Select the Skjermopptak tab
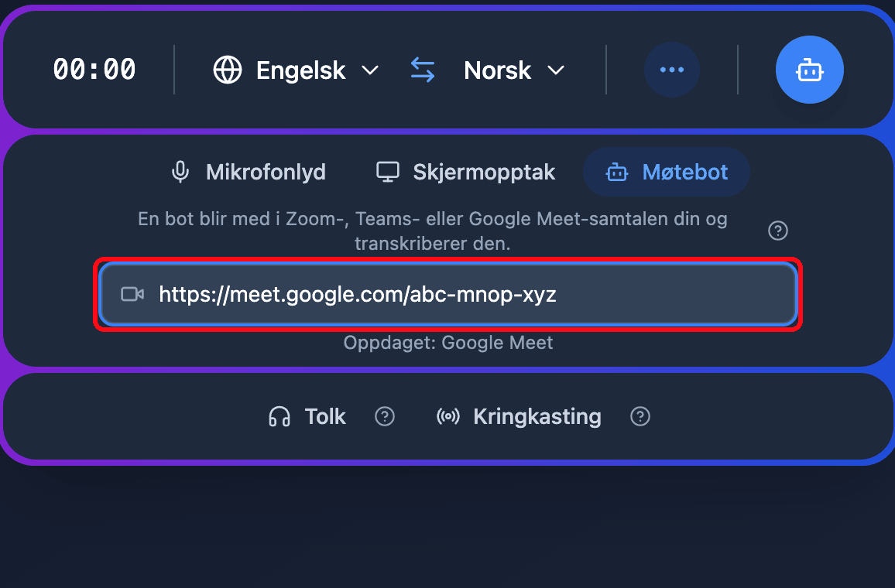This screenshot has width=895, height=588. (465, 172)
